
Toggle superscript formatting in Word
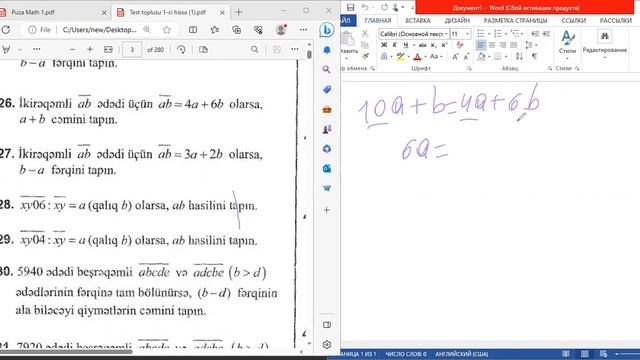tap(444, 45)
